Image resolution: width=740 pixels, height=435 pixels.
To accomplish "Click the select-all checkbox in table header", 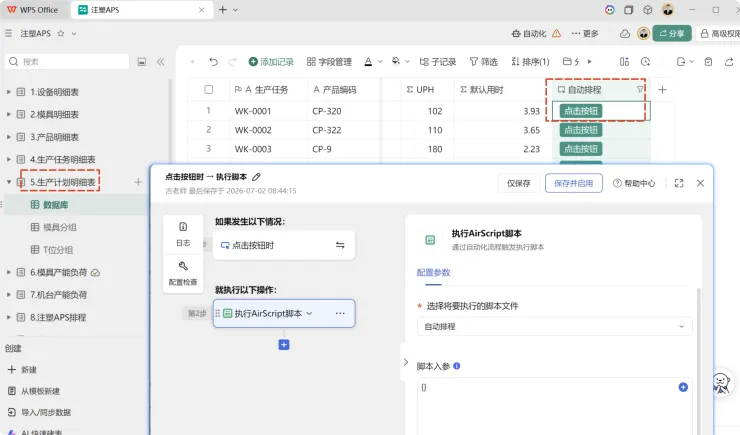I will tap(209, 90).
